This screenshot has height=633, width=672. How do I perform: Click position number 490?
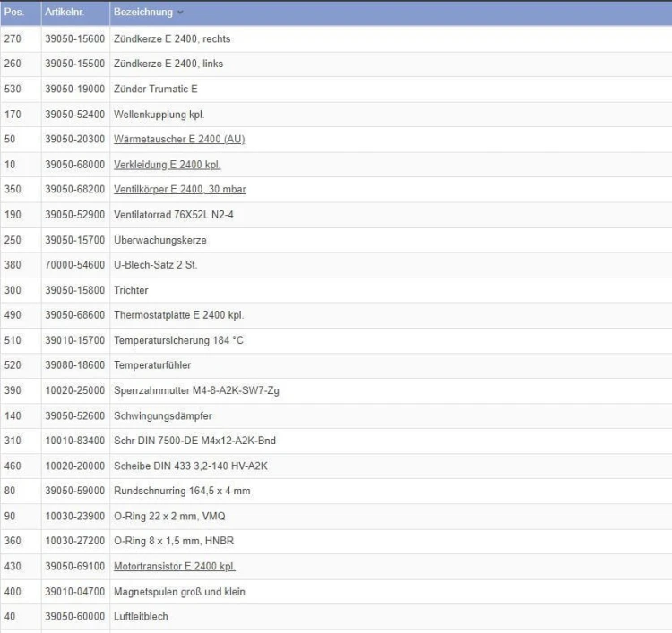click(13, 315)
